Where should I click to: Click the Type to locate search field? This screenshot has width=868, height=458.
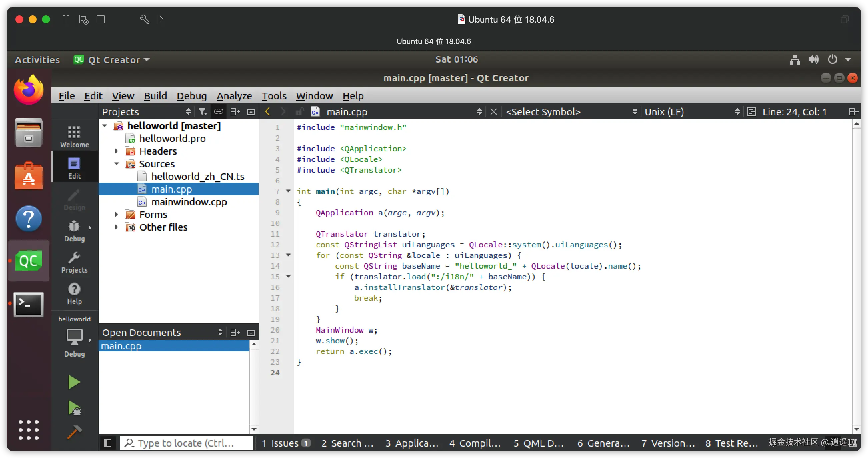(x=186, y=443)
